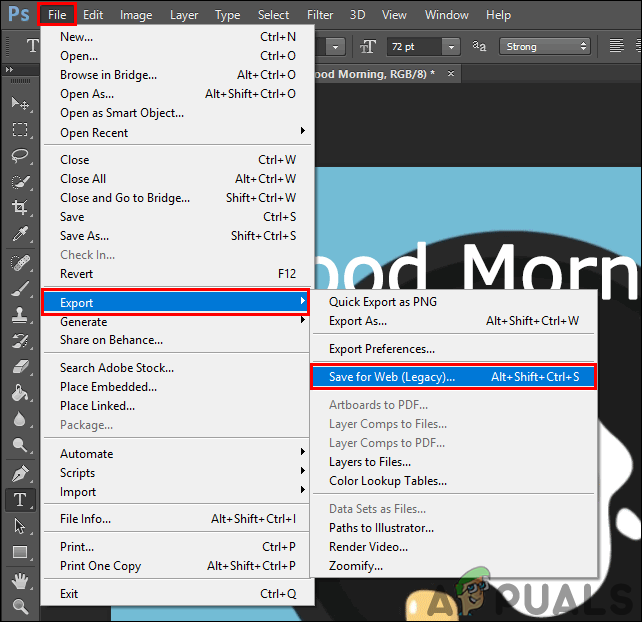This screenshot has width=642, height=622.
Task: Select the Export menu item
Action: click(x=175, y=302)
